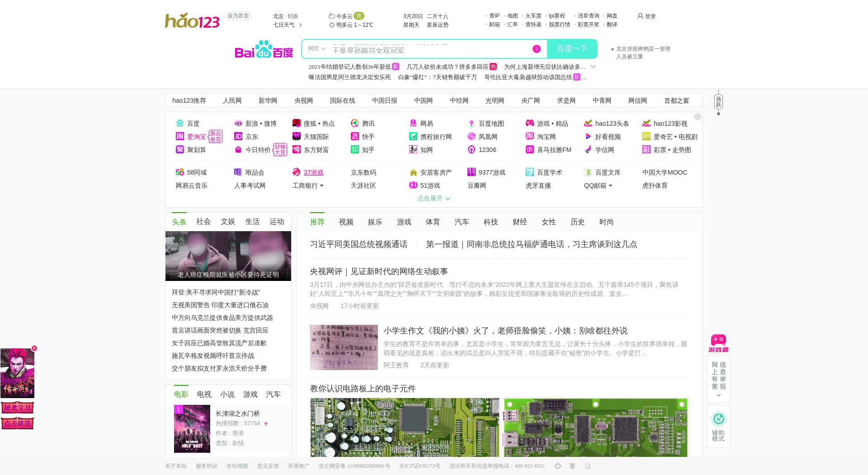
Task: Expand 网上有害信息举报 chevron
Action: (x=718, y=395)
